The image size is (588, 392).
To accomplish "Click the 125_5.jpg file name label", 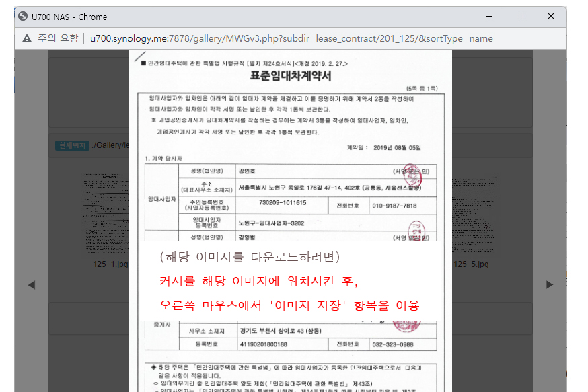I will (x=471, y=264).
